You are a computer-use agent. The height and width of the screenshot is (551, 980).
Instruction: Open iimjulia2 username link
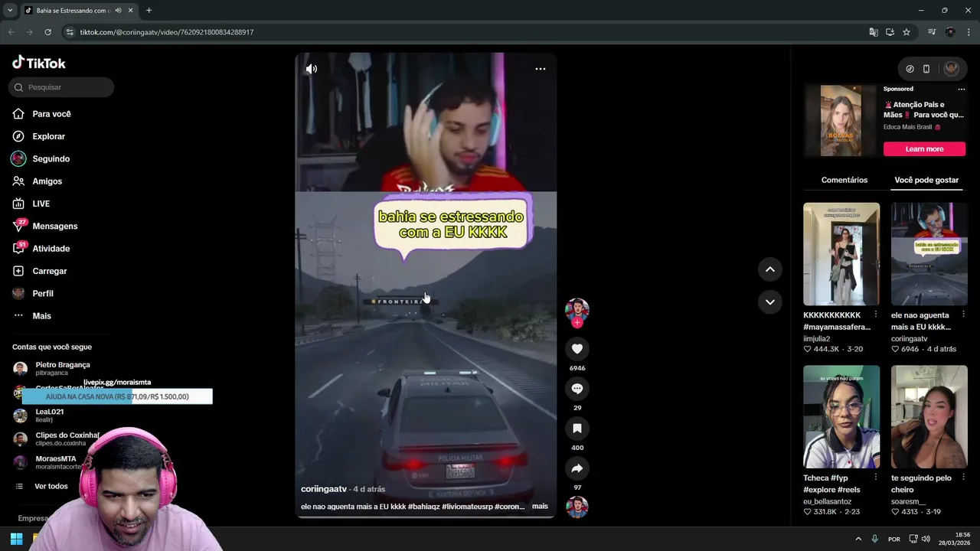[x=816, y=338]
